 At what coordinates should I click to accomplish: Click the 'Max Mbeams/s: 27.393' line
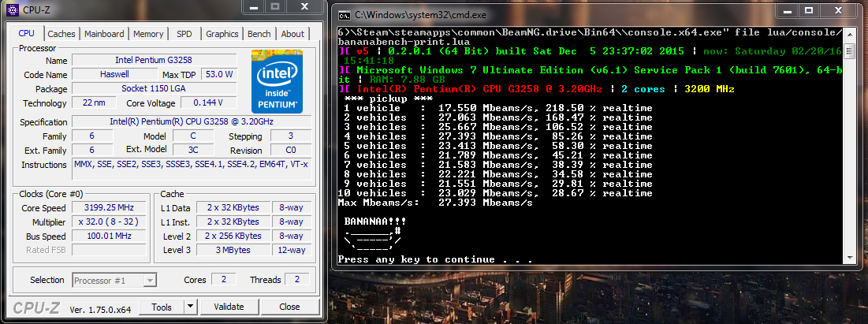(x=435, y=203)
